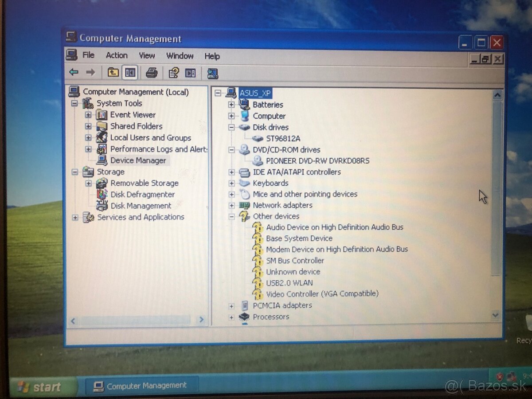Collapse the Other devices category

coord(231,216)
